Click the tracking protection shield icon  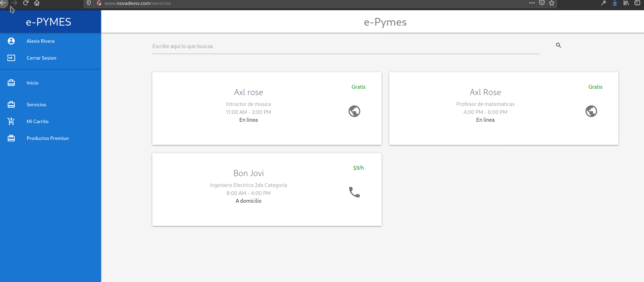point(89,3)
